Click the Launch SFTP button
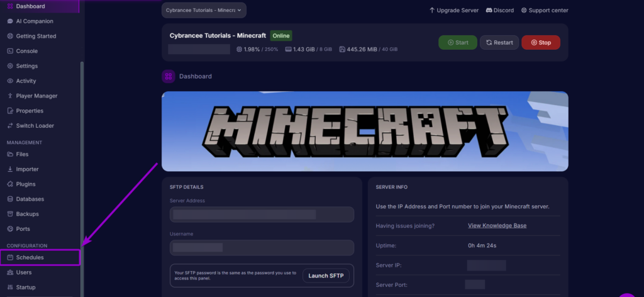The height and width of the screenshot is (297, 644). click(326, 276)
